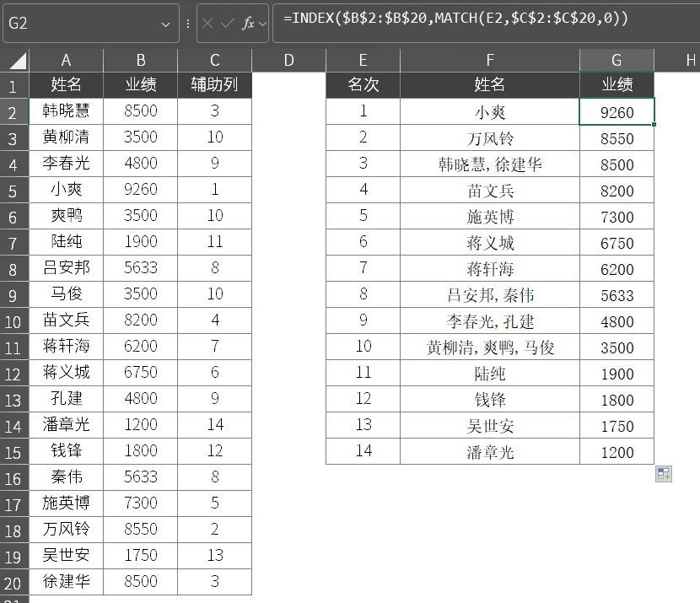
Task: Click value 1750 in column B
Action: tap(141, 555)
